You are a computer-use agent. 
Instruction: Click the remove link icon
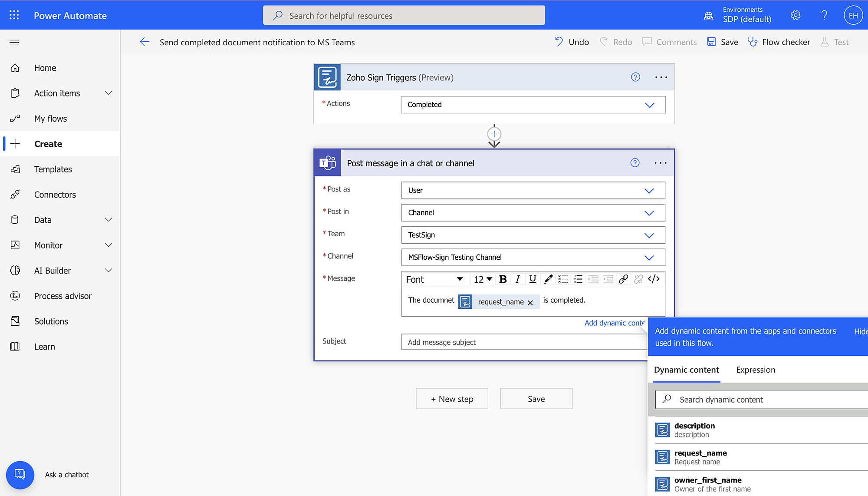pos(638,279)
